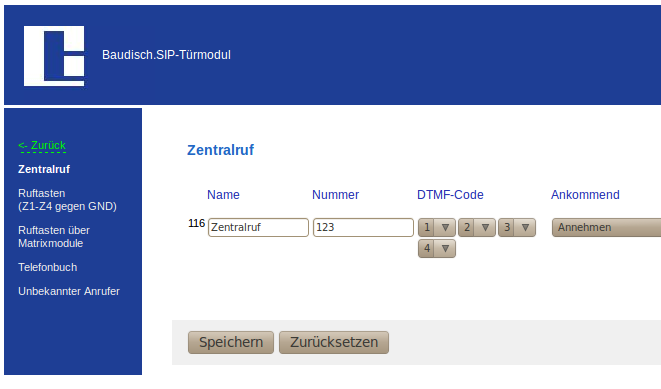
Task: Click the Zentralruf page heading
Action: coord(220,150)
